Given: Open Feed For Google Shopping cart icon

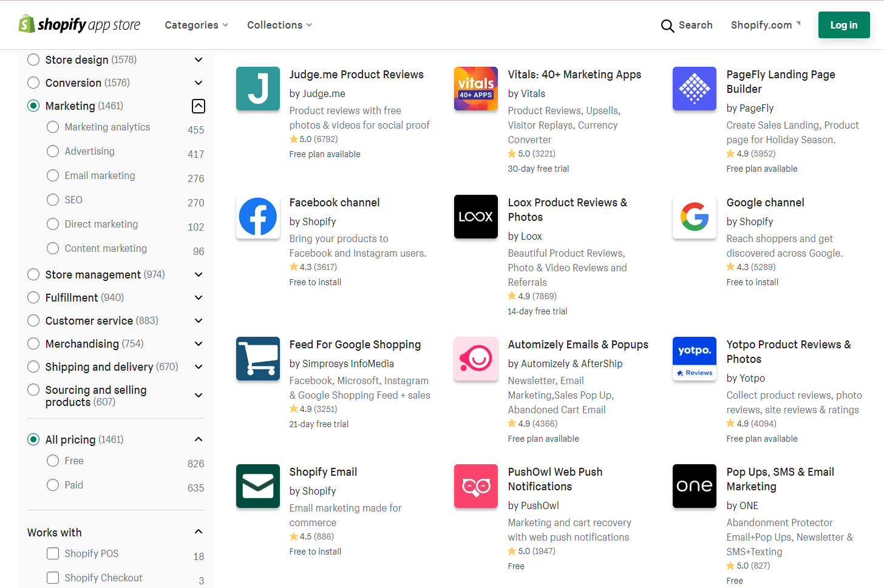Looking at the screenshot, I should pyautogui.click(x=258, y=359).
